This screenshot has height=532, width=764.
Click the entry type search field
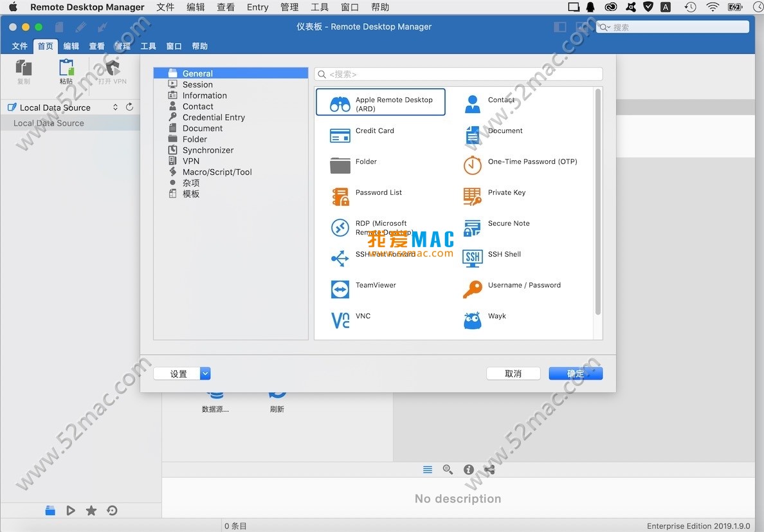tap(458, 75)
